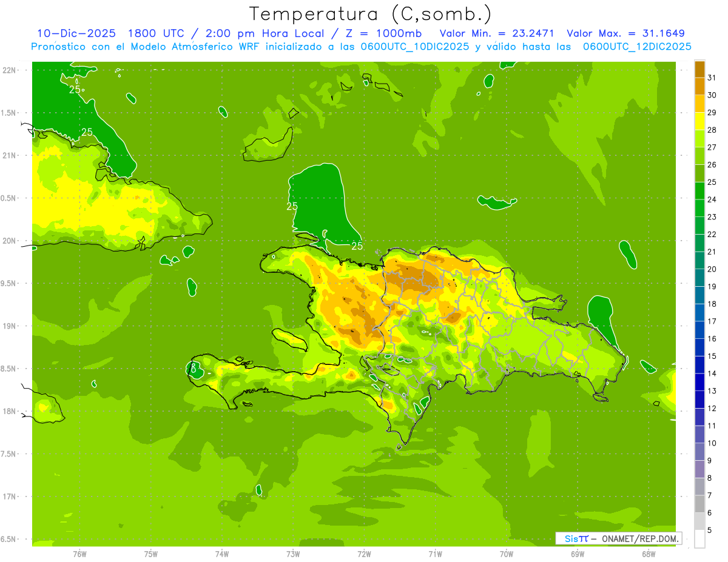Image resolution: width=728 pixels, height=562 pixels.
Task: Click the '76W' longitude label
Action: [79, 554]
